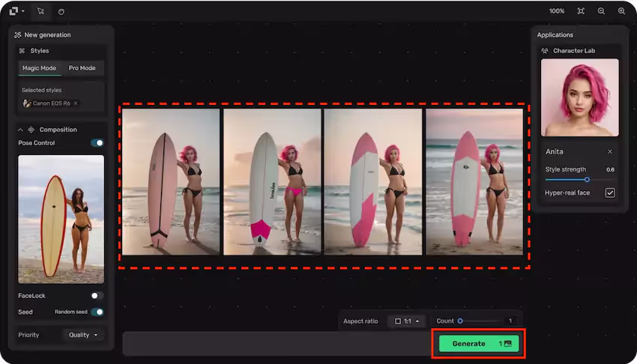The width and height of the screenshot is (637, 364).
Task: Click the 100% zoom level
Action: (x=557, y=11)
